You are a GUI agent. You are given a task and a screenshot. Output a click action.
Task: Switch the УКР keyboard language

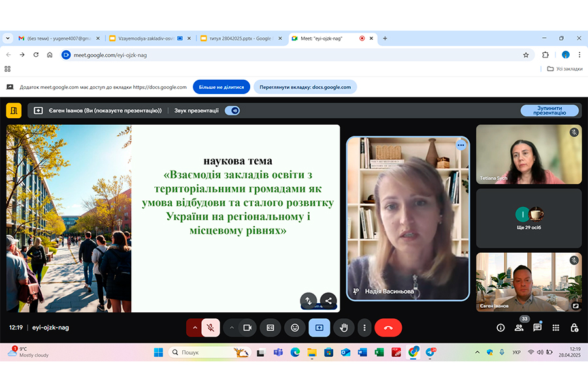click(516, 352)
